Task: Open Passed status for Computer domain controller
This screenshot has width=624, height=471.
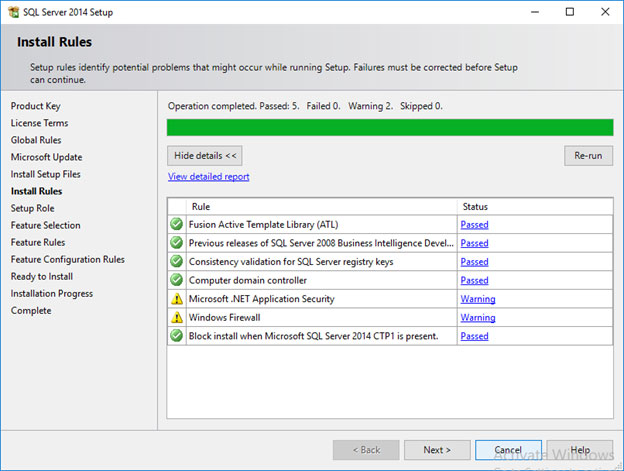Action: click(474, 280)
